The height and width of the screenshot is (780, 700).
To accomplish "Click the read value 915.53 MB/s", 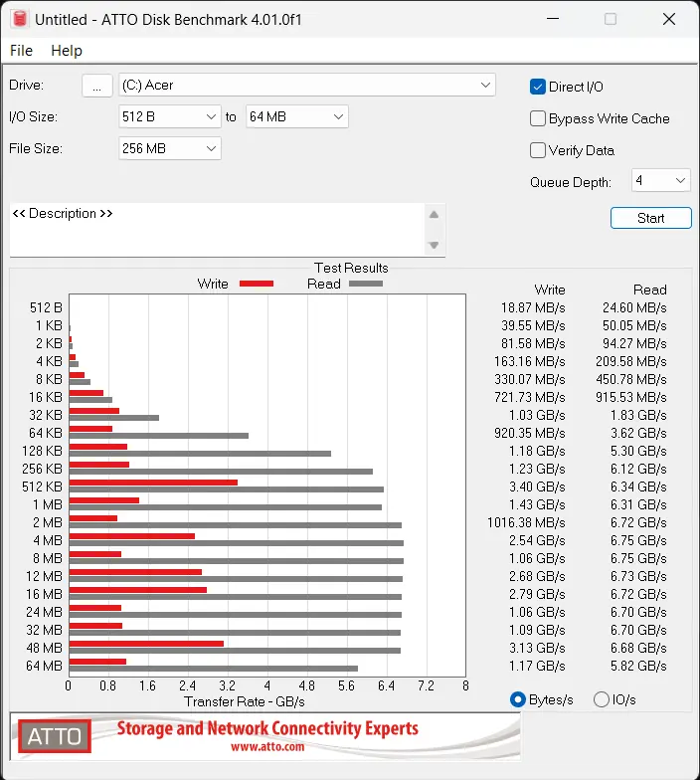I will coord(630,398).
